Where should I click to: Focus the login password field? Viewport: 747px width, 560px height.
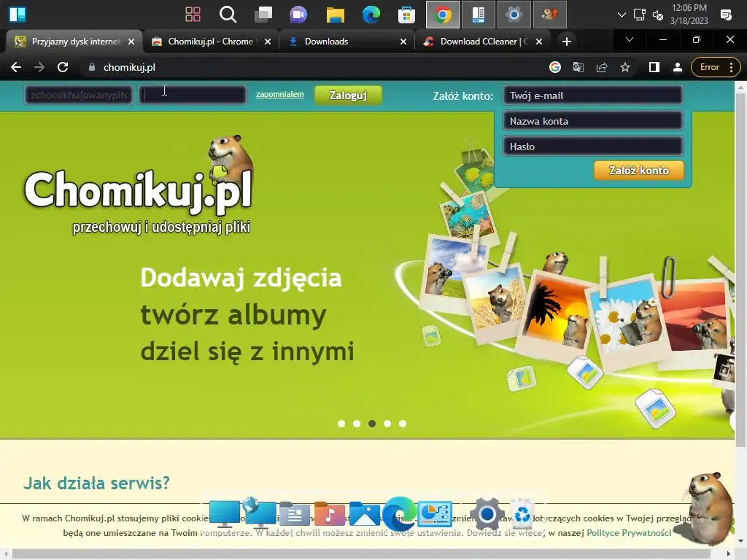tap(193, 95)
